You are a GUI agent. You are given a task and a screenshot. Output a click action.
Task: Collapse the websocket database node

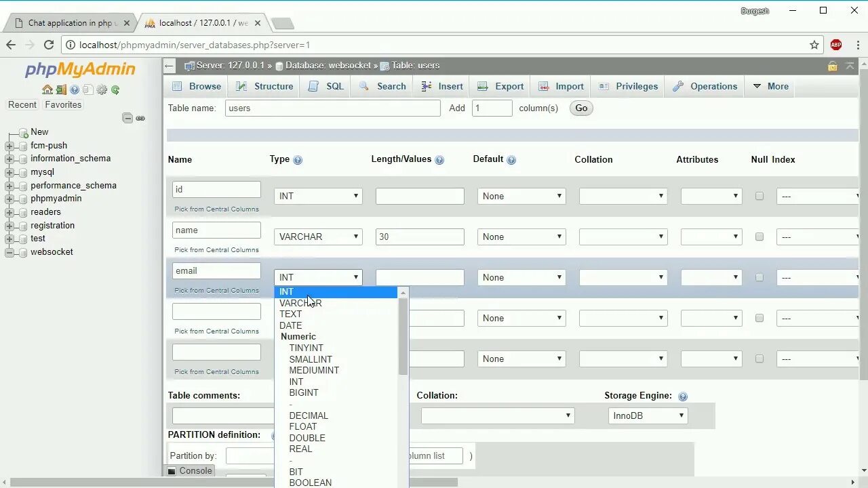pyautogui.click(x=9, y=252)
